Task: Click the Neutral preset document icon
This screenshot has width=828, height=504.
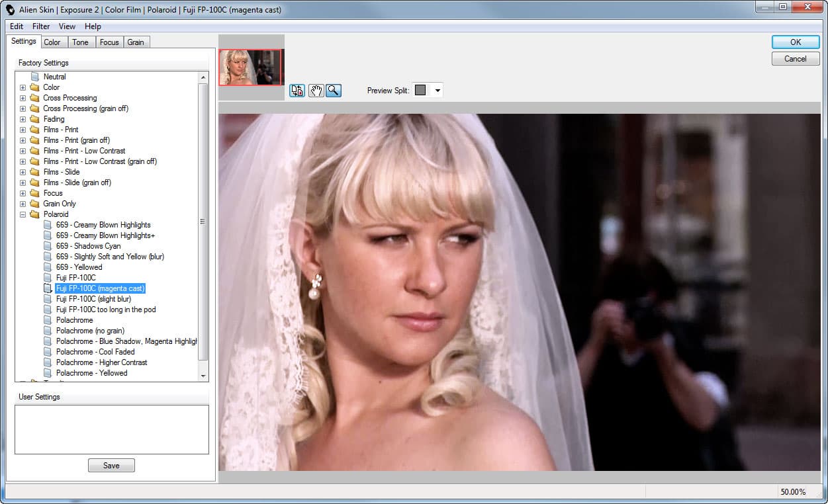Action: [x=34, y=77]
